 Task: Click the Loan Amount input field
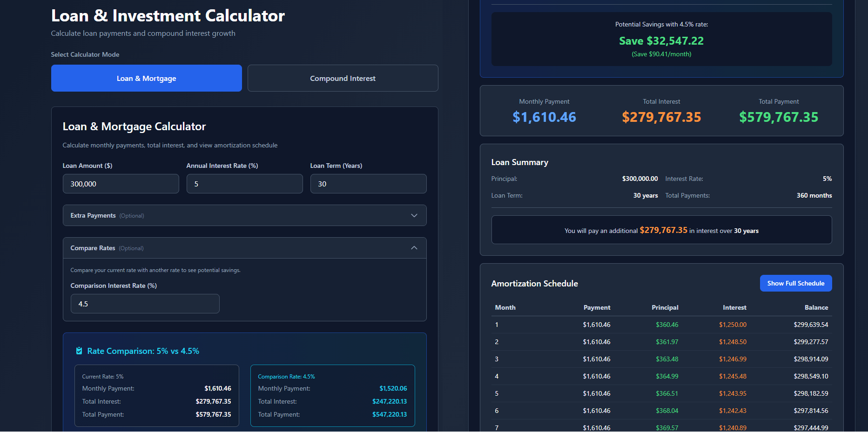click(121, 184)
